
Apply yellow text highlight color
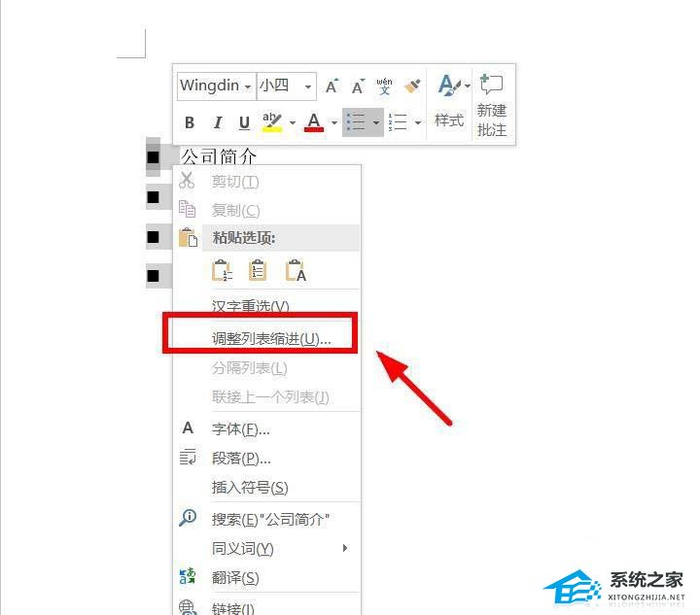pyautogui.click(x=272, y=121)
